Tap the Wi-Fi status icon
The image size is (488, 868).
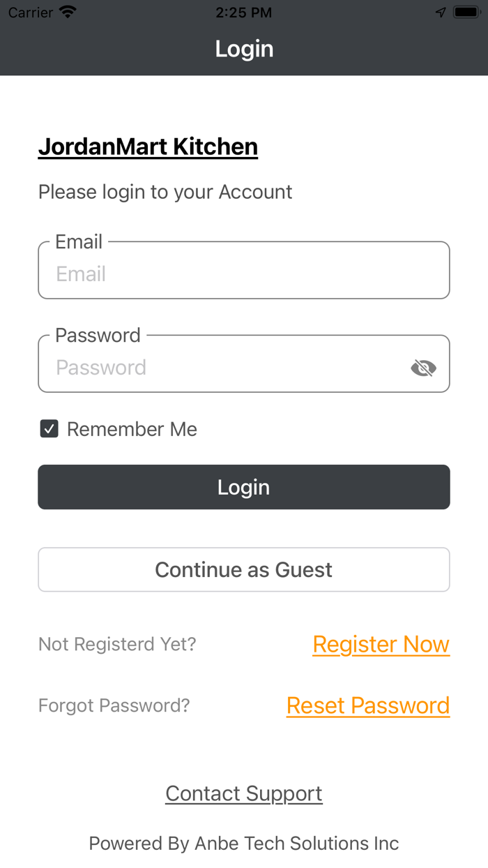[68, 12]
